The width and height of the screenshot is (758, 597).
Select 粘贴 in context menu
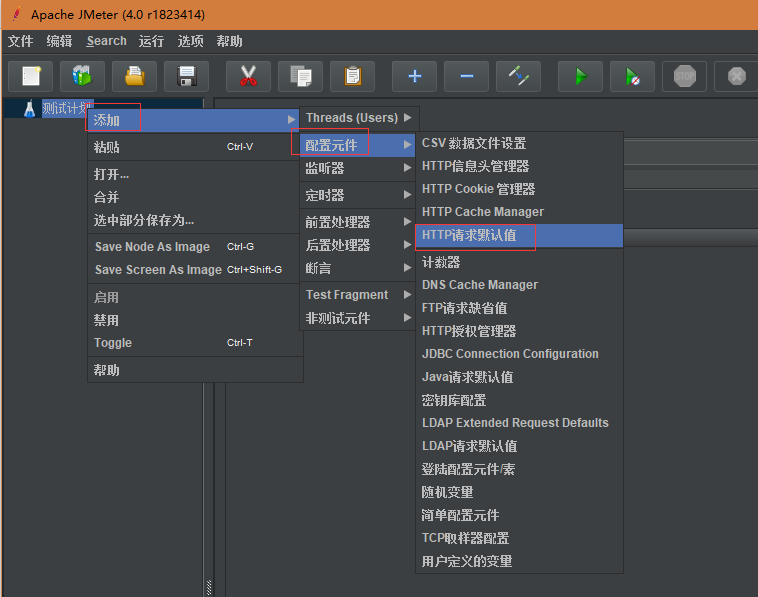[195, 147]
